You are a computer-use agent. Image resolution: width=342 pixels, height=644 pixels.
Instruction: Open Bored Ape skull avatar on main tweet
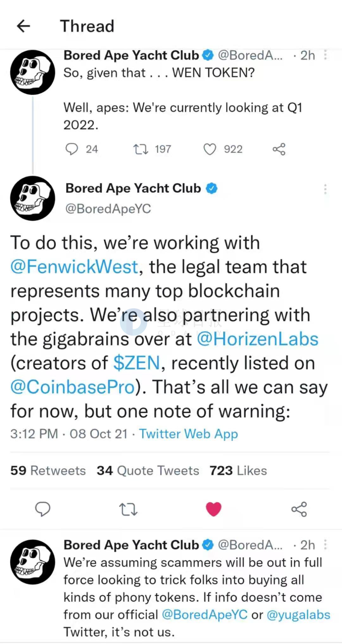point(33,198)
